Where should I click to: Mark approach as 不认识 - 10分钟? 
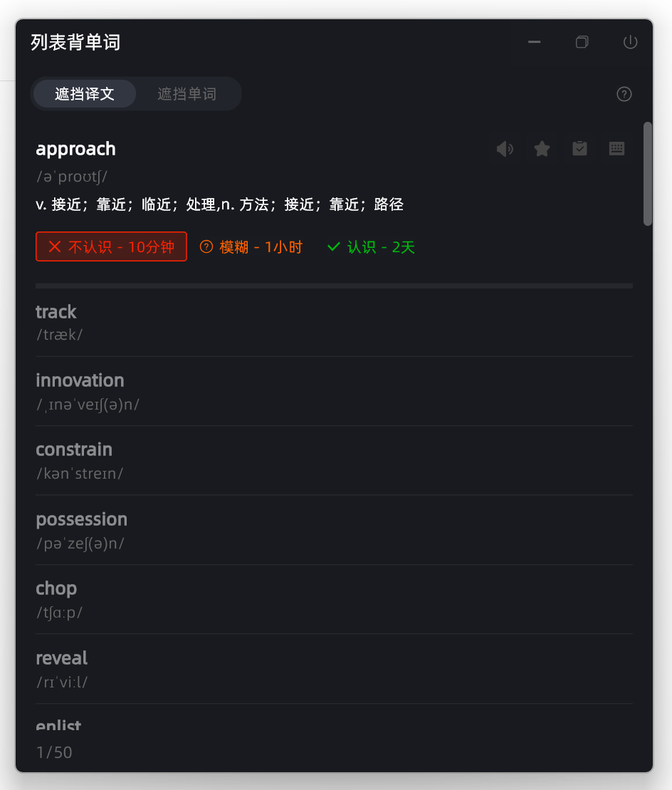click(x=111, y=247)
